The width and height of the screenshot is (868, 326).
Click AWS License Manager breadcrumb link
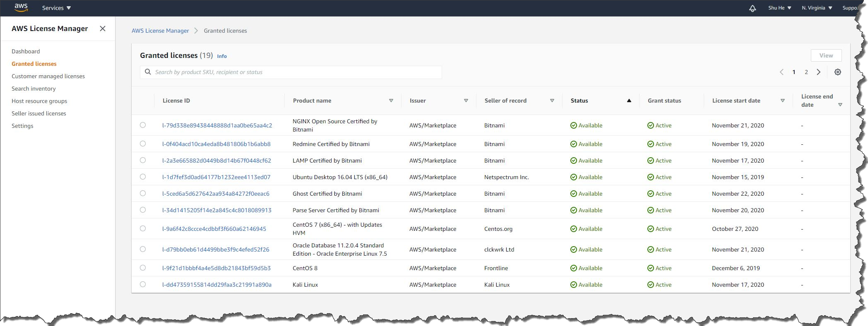(160, 31)
